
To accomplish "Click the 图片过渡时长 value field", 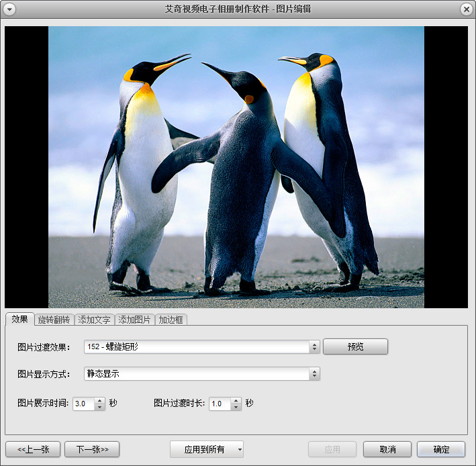I will coord(220,404).
